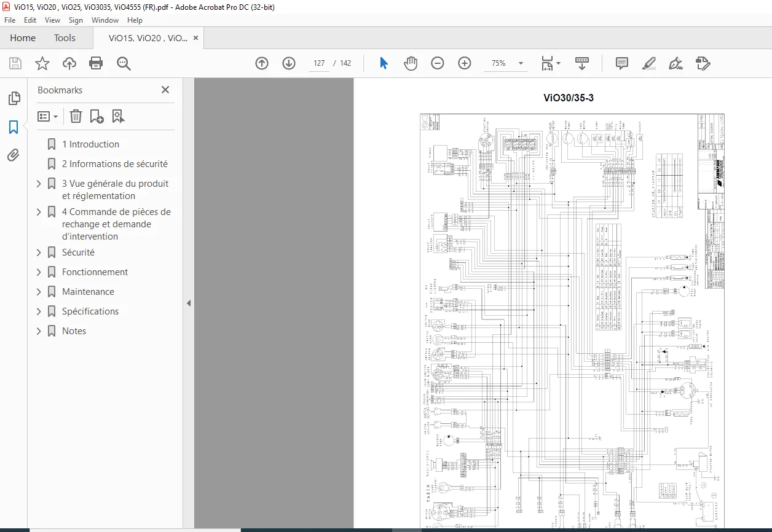Expand the '4 Commande de pièces' bookmark
This screenshot has height=532, width=772.
pyautogui.click(x=39, y=212)
